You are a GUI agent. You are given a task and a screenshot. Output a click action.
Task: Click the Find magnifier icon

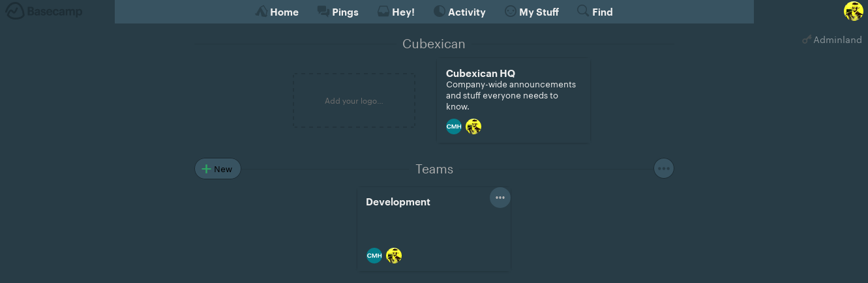583,11
